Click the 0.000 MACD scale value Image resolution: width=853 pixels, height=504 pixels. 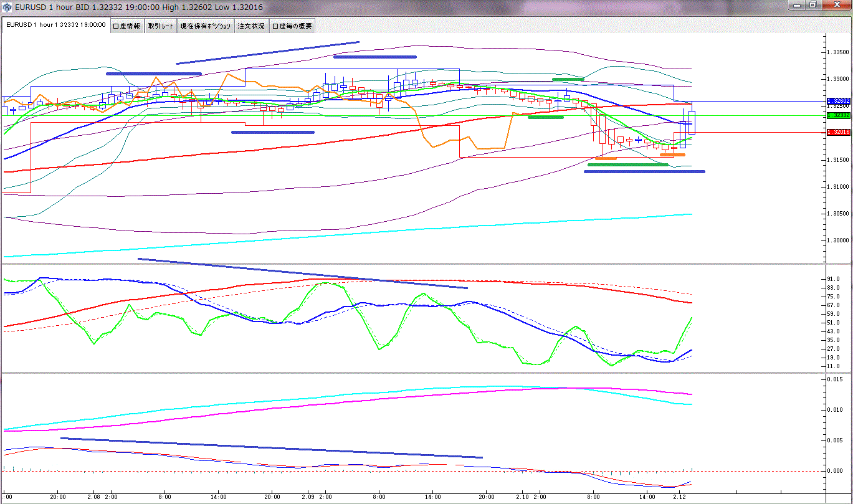tap(836, 470)
